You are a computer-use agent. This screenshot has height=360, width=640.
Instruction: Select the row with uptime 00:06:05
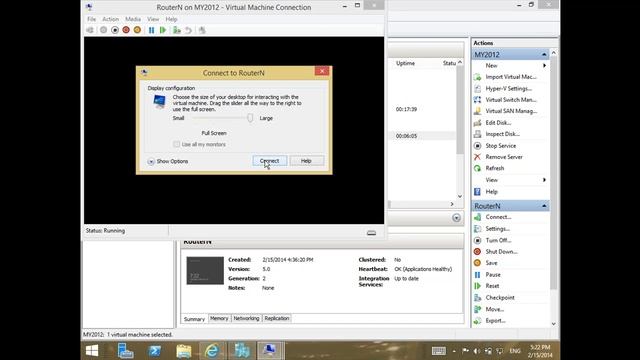click(x=422, y=136)
